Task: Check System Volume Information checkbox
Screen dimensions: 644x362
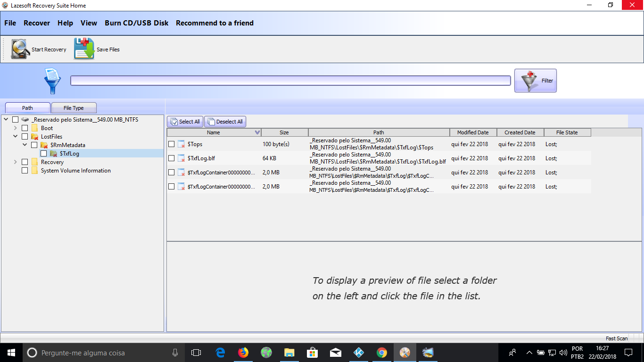Action: (25, 171)
